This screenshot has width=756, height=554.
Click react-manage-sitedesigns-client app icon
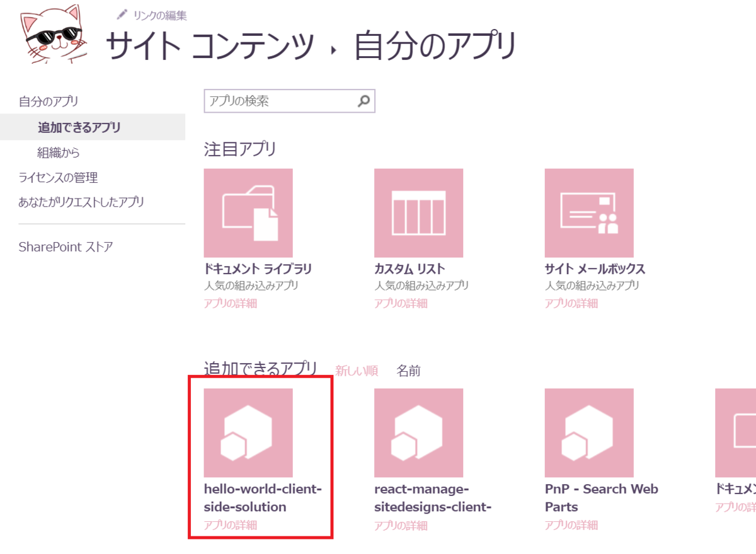(418, 432)
